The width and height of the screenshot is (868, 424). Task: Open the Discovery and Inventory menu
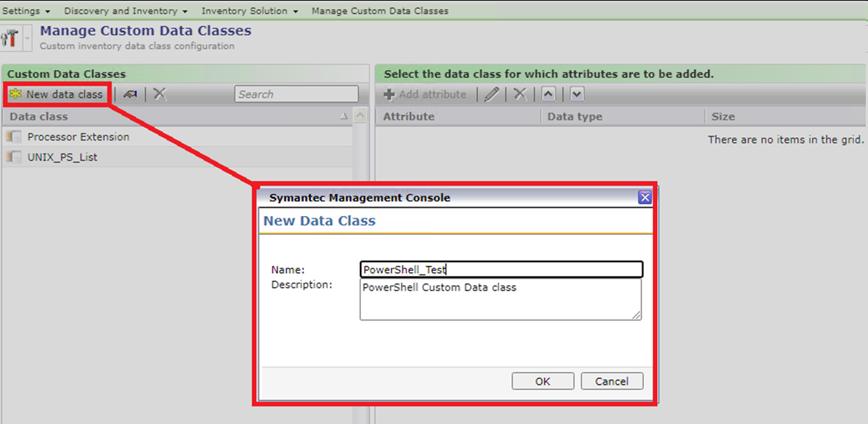[x=126, y=10]
